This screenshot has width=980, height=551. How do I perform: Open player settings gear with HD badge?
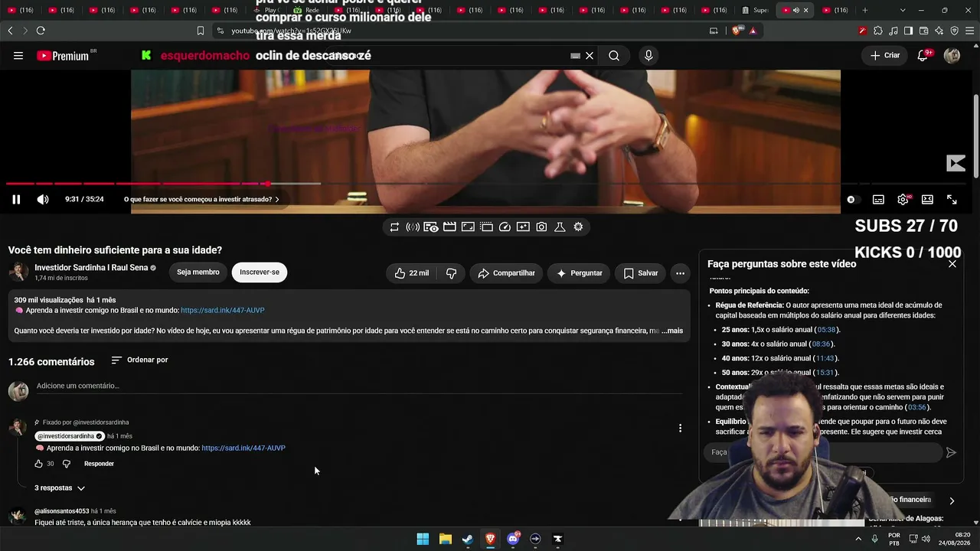click(903, 200)
